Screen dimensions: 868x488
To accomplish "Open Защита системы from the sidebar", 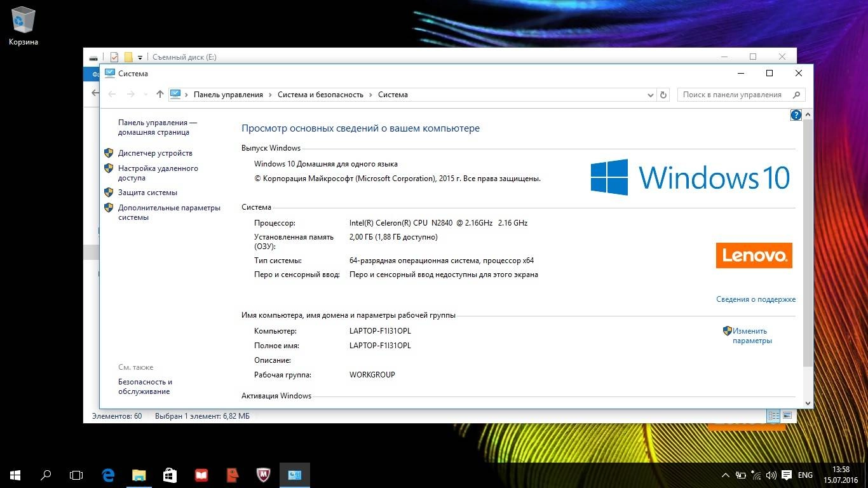I will 147,193.
